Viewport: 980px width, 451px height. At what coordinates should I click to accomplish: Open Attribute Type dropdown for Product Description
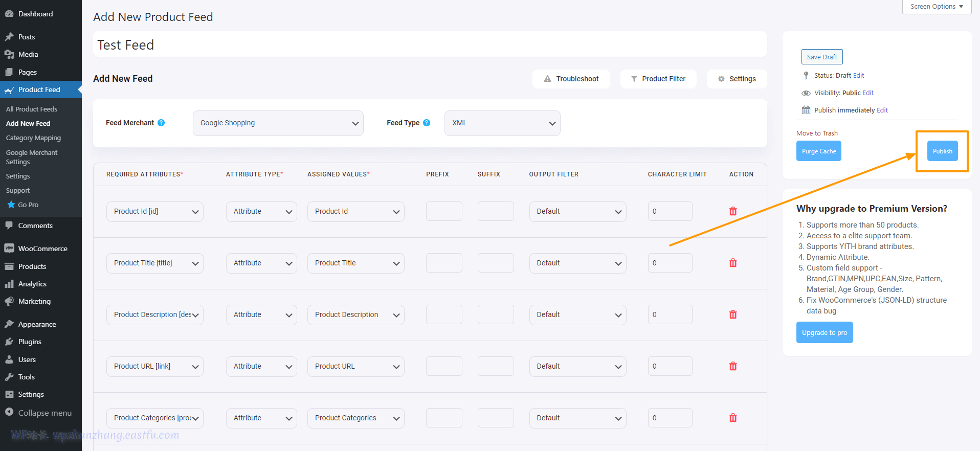tap(261, 315)
